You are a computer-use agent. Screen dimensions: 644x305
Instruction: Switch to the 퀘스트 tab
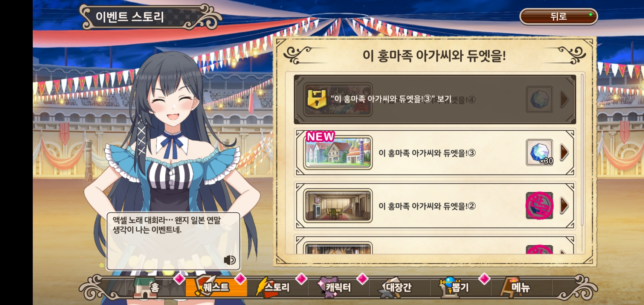(216, 287)
